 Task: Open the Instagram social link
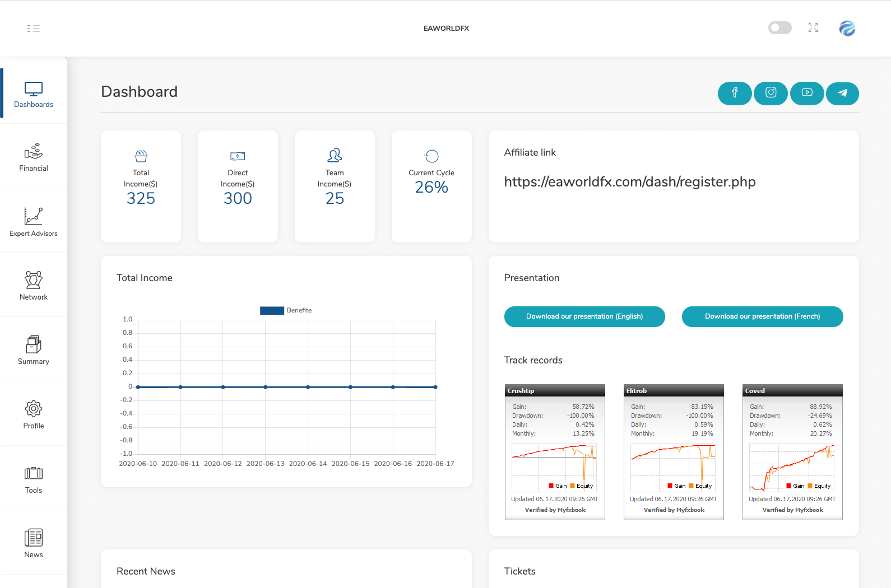pos(771,93)
